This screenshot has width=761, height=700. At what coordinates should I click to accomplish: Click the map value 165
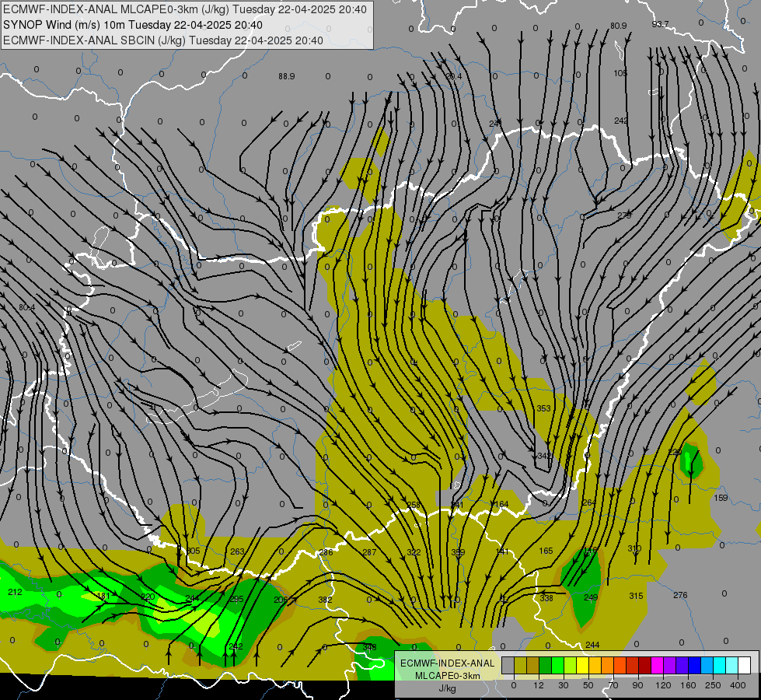tap(546, 551)
